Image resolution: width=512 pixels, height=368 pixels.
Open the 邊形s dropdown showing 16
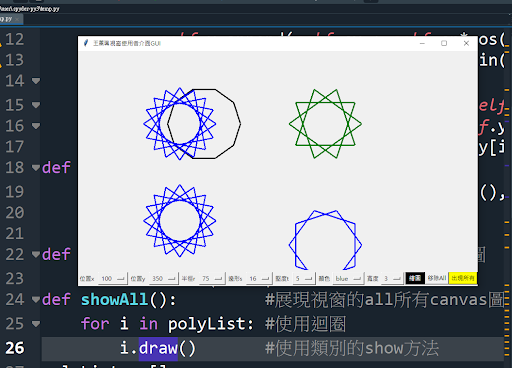[x=259, y=278]
